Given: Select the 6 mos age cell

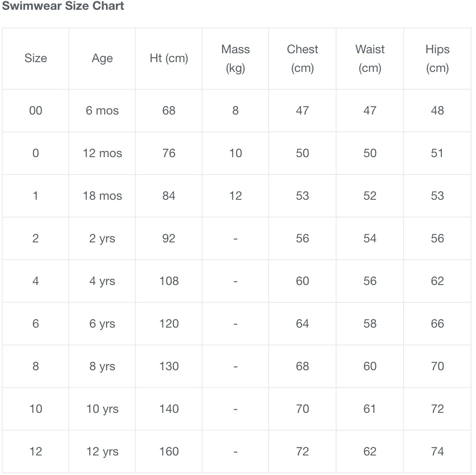Looking at the screenshot, I should (x=102, y=111).
